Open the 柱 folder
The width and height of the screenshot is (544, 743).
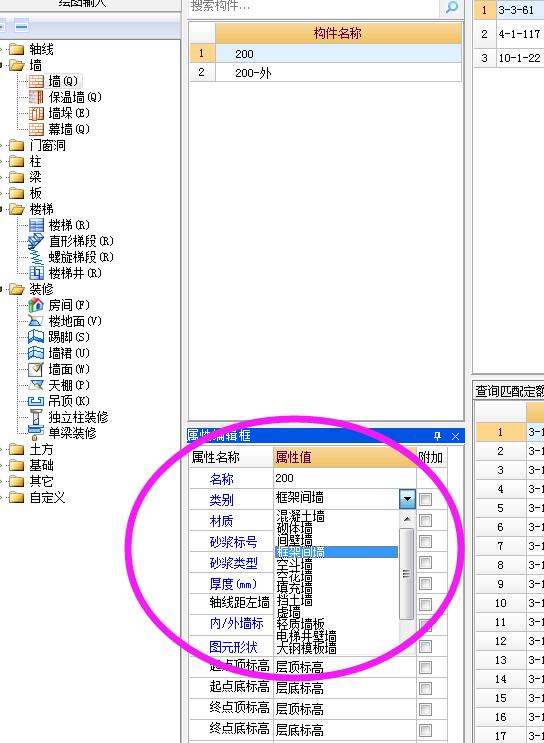coord(17,161)
